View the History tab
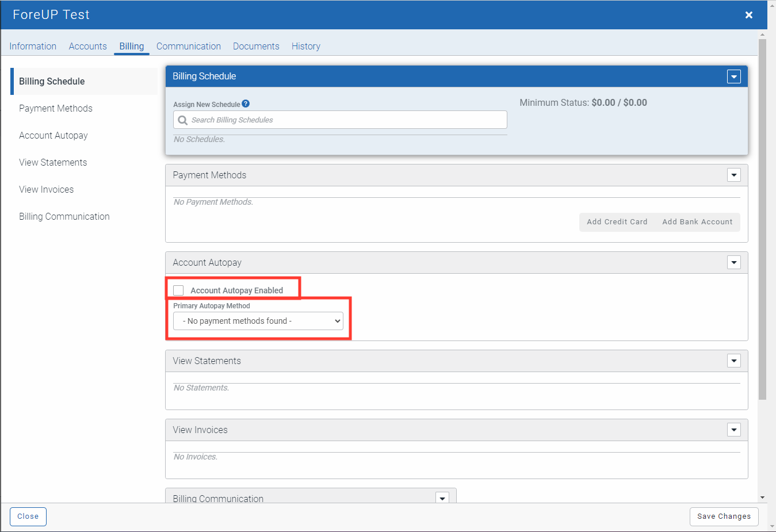This screenshot has width=776, height=532. click(x=306, y=46)
